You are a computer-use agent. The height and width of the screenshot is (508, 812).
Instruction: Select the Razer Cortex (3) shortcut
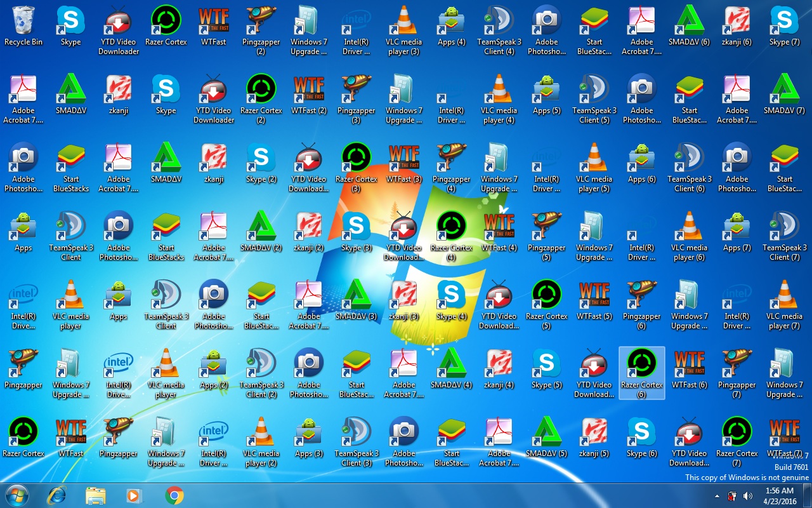click(x=357, y=168)
